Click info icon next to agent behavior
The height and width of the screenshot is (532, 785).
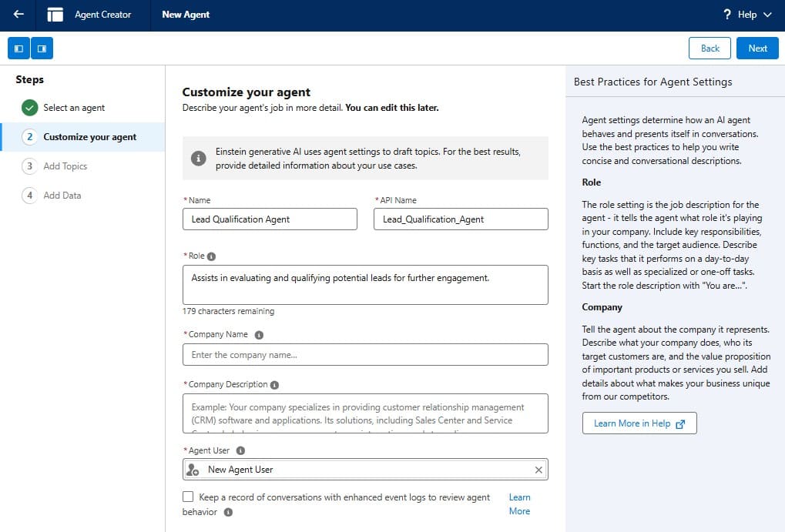point(228,512)
